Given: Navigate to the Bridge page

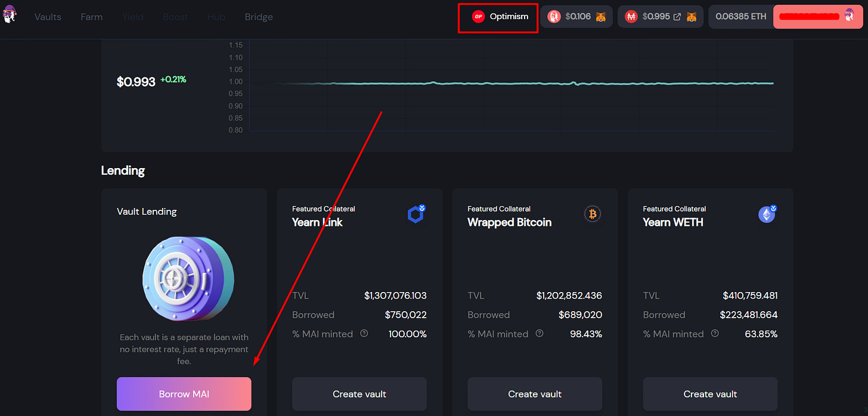Looking at the screenshot, I should (x=259, y=17).
